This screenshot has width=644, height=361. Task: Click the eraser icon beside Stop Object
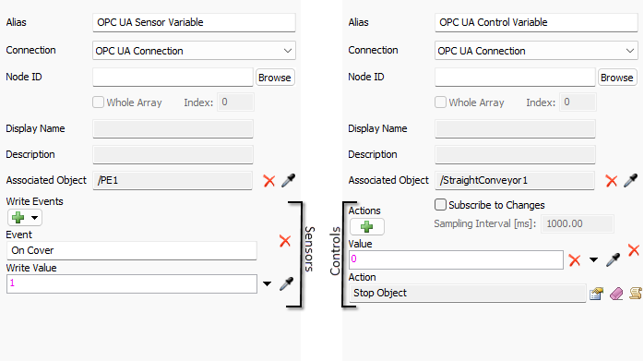pyautogui.click(x=616, y=294)
